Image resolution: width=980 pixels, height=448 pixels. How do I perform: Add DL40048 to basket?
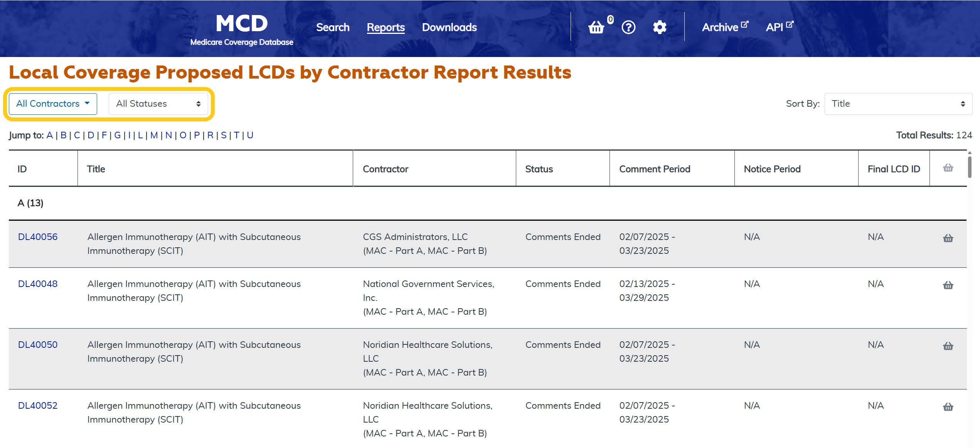click(948, 285)
